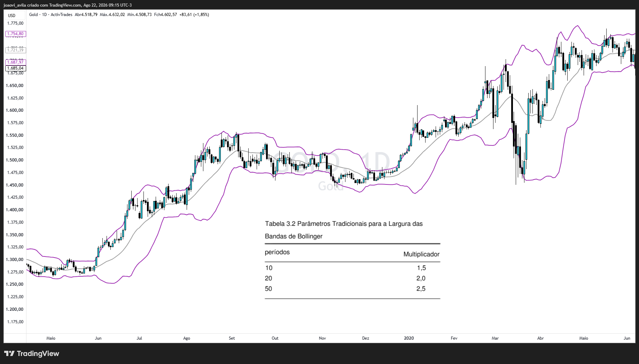This screenshot has height=364, width=639.
Task: Select the high value Máx.4.632,02
Action: click(112, 15)
